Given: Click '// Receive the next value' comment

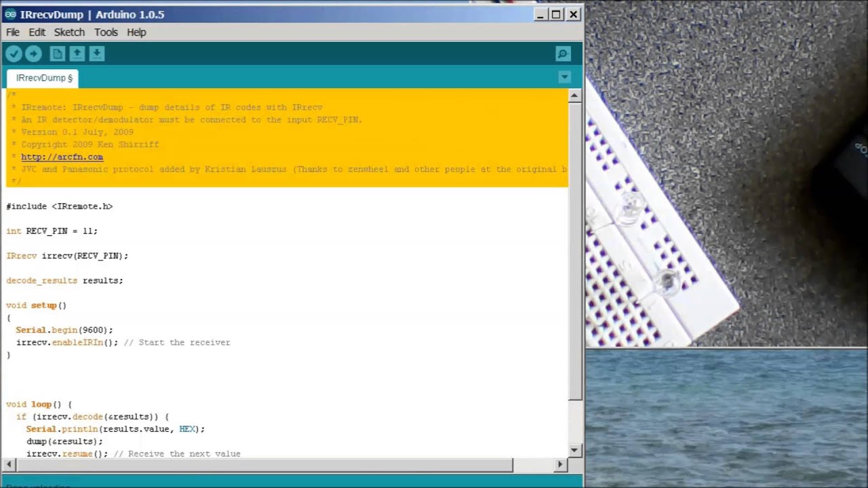Looking at the screenshot, I should pyautogui.click(x=177, y=453).
